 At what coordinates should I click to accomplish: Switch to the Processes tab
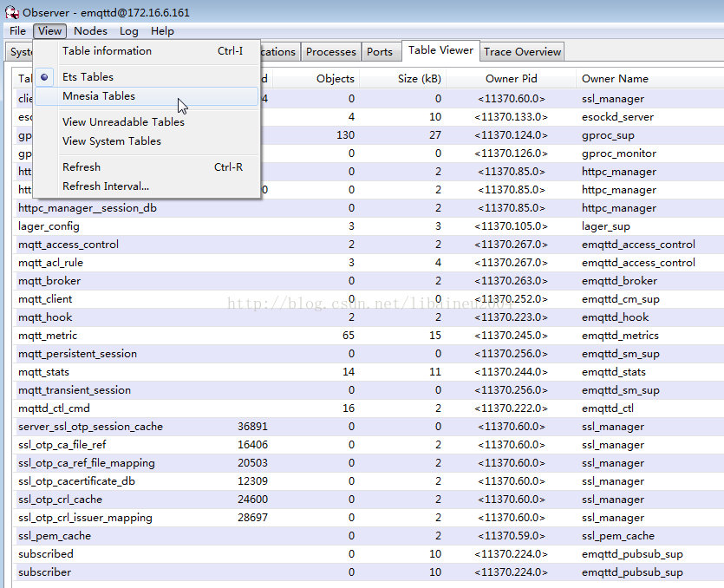coord(331,52)
